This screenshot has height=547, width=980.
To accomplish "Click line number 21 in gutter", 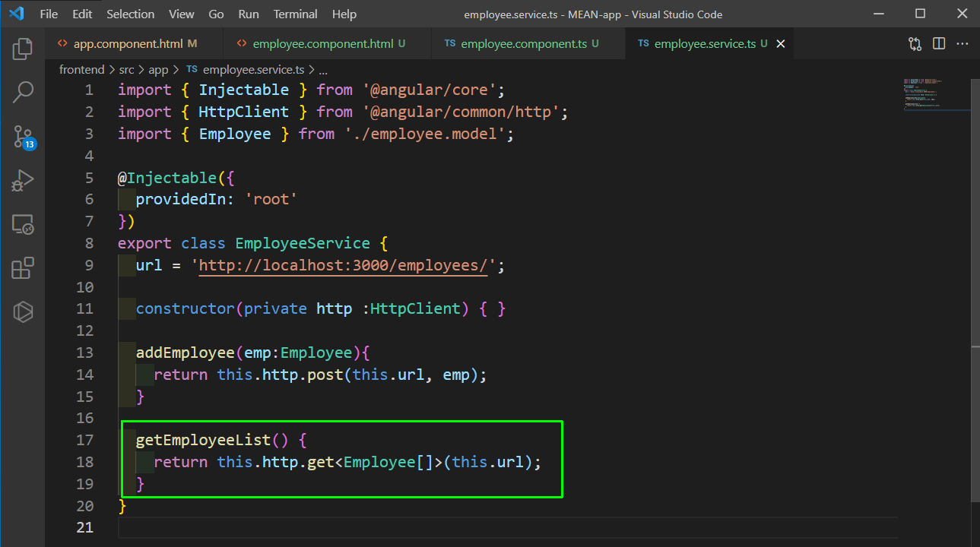I will [85, 527].
